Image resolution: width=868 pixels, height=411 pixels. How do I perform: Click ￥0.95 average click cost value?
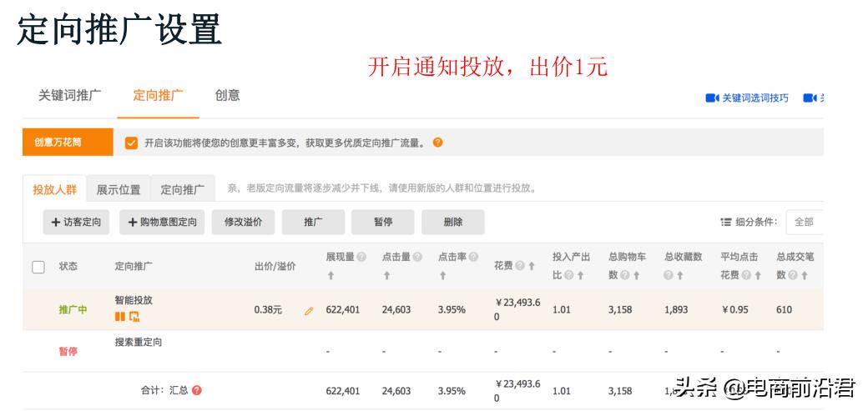click(x=734, y=310)
